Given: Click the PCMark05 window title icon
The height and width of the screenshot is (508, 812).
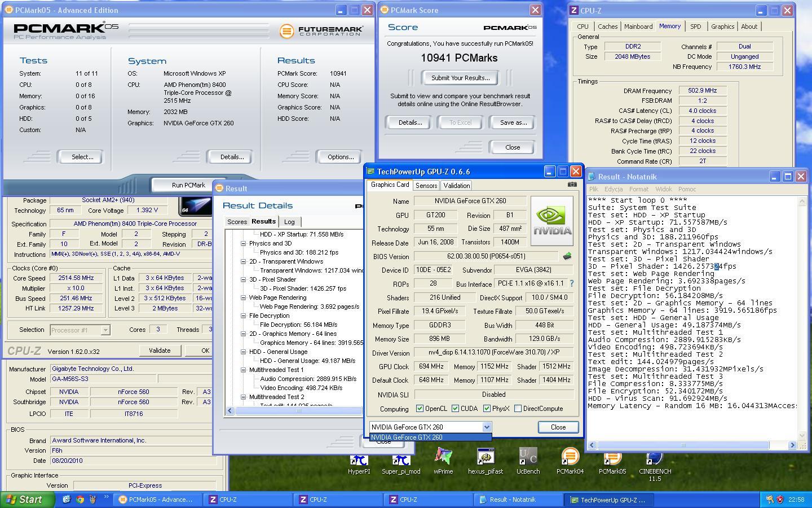Looking at the screenshot, I should tap(8, 10).
